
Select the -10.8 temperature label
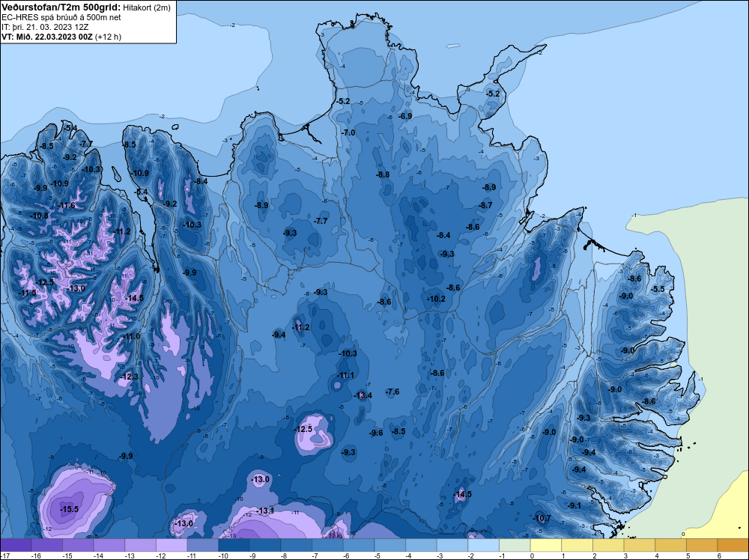point(40,216)
